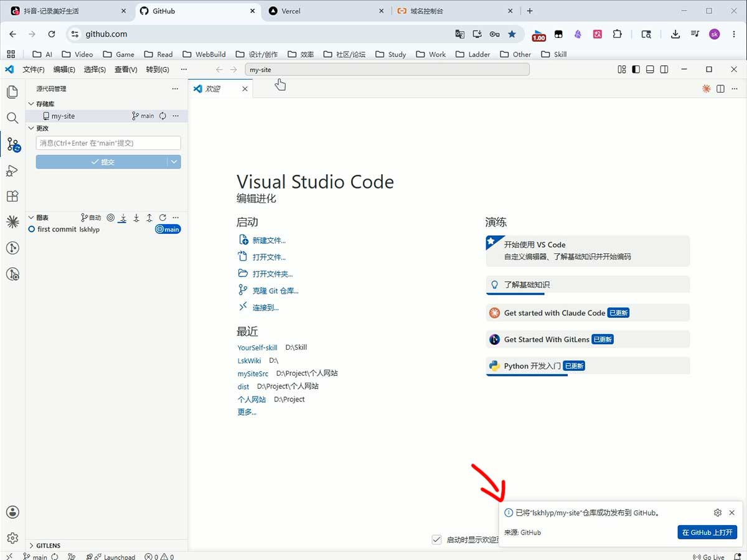Open the Manage gear in the activity bar
Image resolution: width=747 pixels, height=560 pixels.
[12, 538]
